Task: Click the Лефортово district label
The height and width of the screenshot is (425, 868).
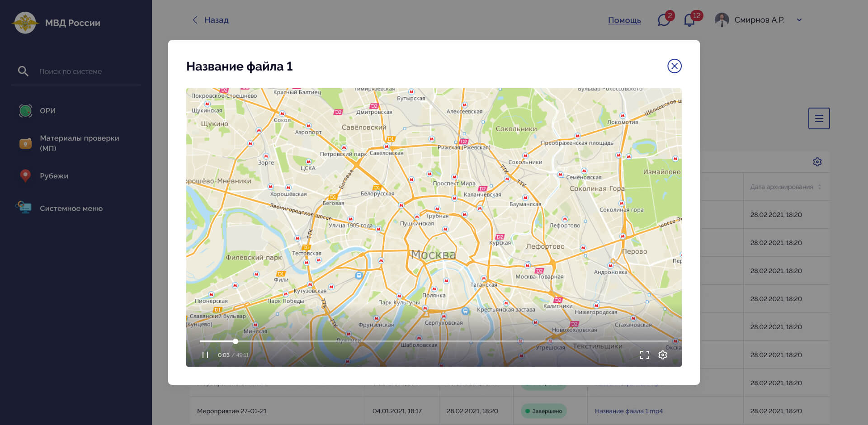Action: click(x=545, y=246)
